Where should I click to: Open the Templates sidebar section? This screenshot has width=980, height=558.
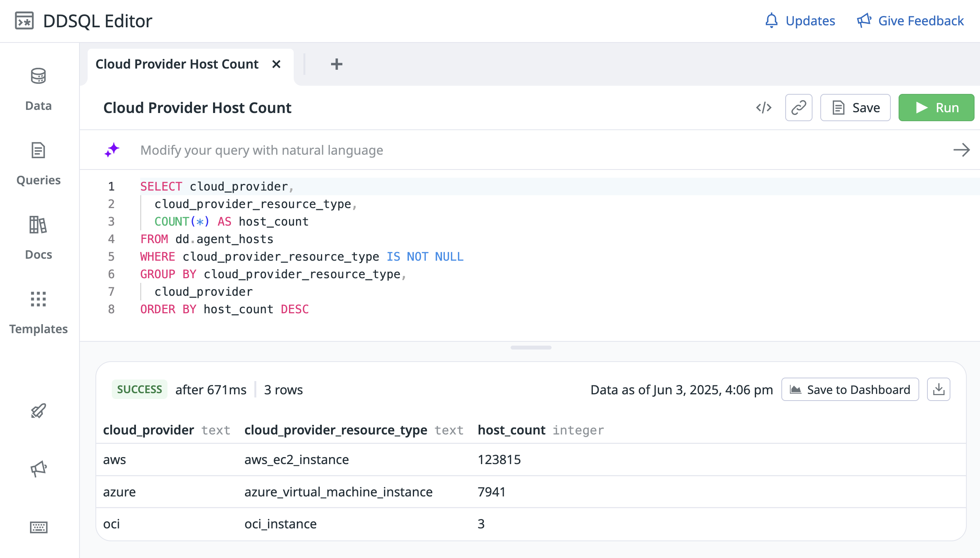pyautogui.click(x=38, y=313)
